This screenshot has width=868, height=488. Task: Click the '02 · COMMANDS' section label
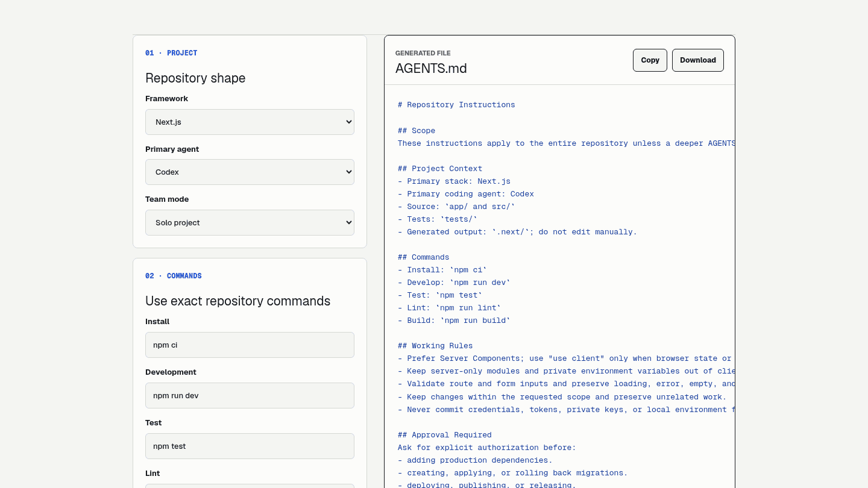coord(174,276)
